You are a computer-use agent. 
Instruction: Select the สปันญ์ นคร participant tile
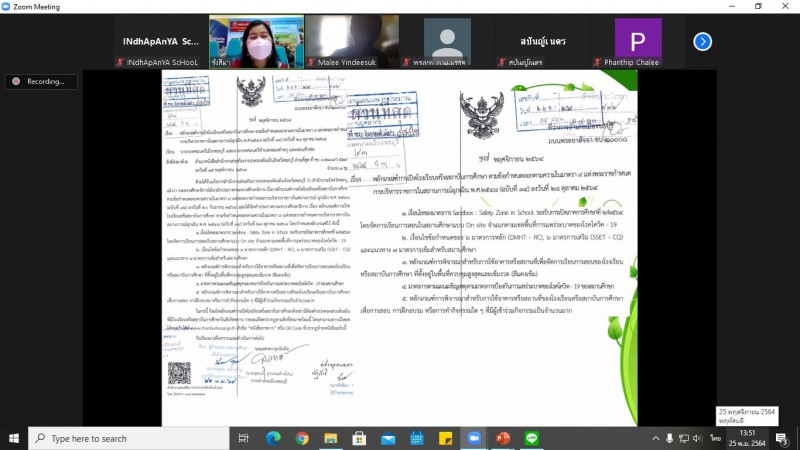[543, 42]
